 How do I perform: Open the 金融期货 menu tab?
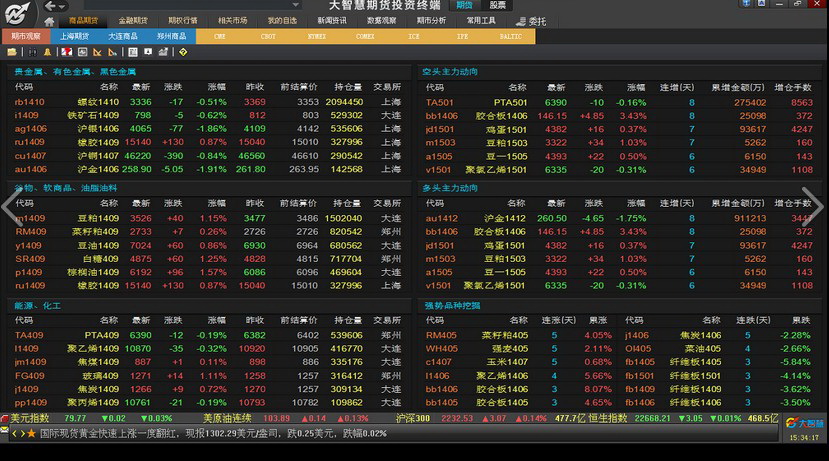pyautogui.click(x=133, y=21)
